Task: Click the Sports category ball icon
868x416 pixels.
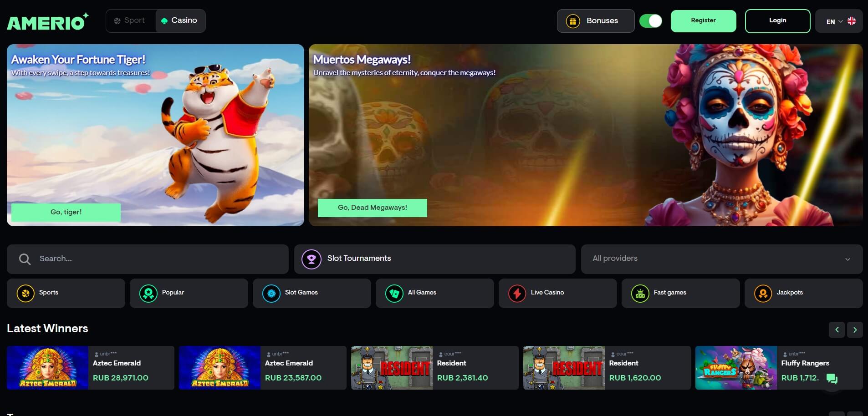Action: tap(26, 294)
